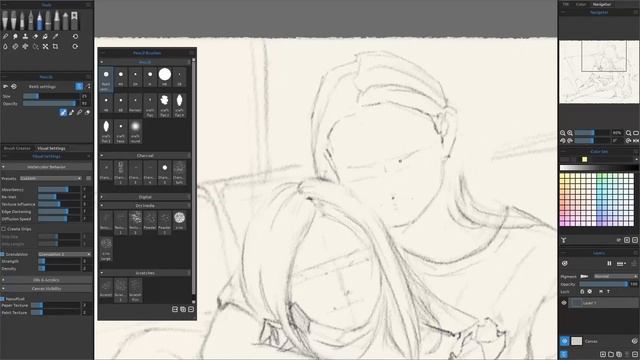This screenshot has height=360, width=640.
Task: Click Reset settings in the Pencil properties panel
Action: pos(42,87)
